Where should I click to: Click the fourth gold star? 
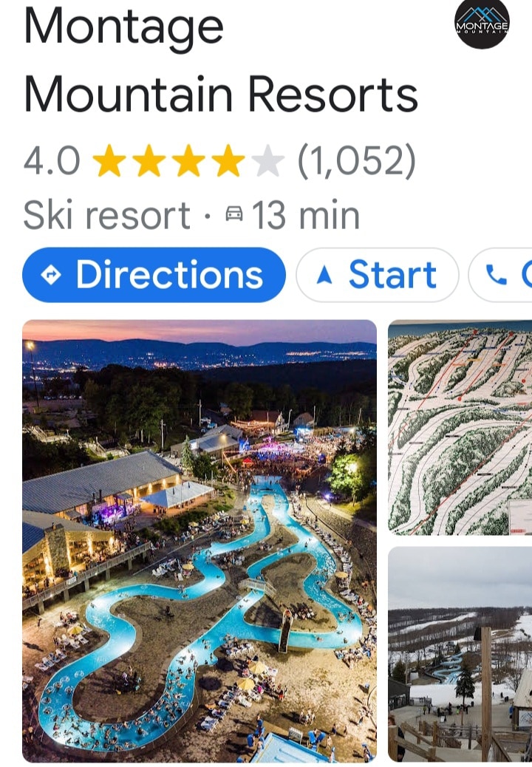pyautogui.click(x=228, y=160)
